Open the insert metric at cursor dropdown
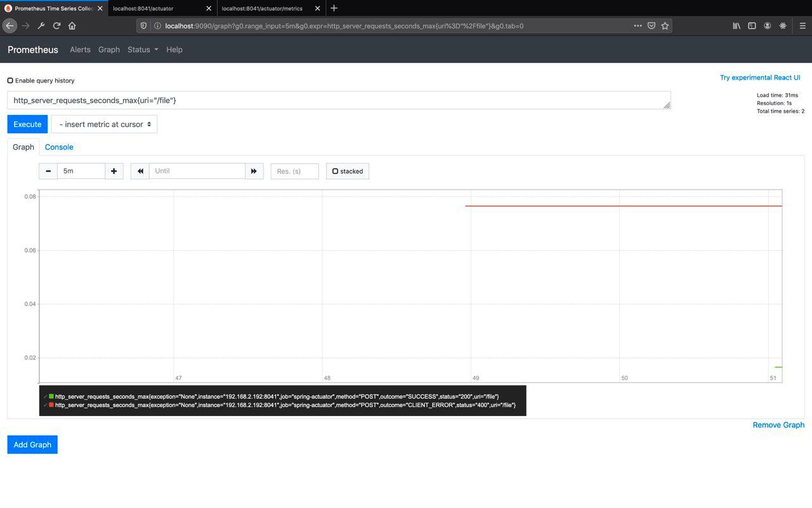Screen dimensions: 812x508 tap(104, 124)
